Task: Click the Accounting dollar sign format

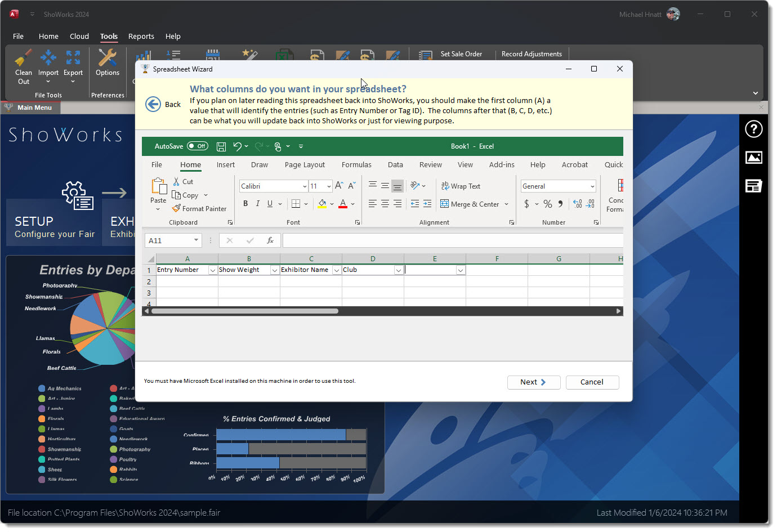Action: coord(526,204)
